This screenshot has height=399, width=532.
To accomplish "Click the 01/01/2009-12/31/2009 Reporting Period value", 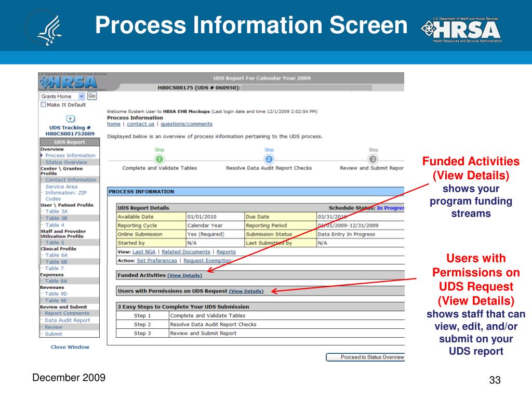I will click(361, 225).
